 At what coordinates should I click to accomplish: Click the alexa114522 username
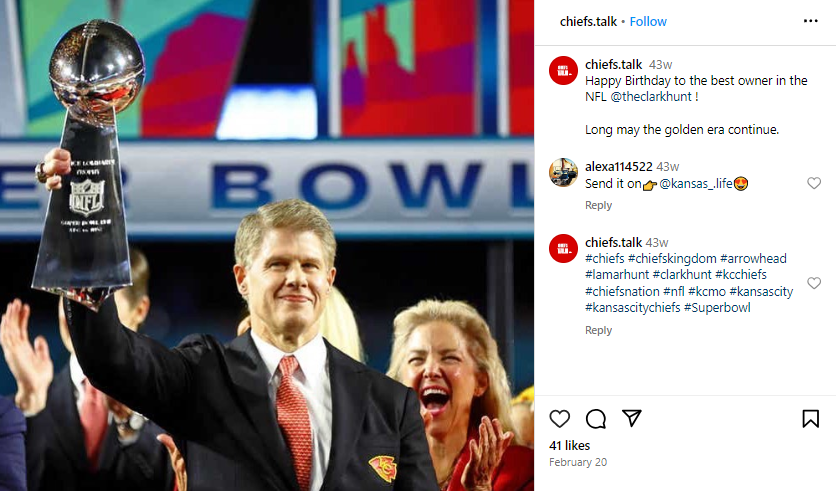coord(618,167)
